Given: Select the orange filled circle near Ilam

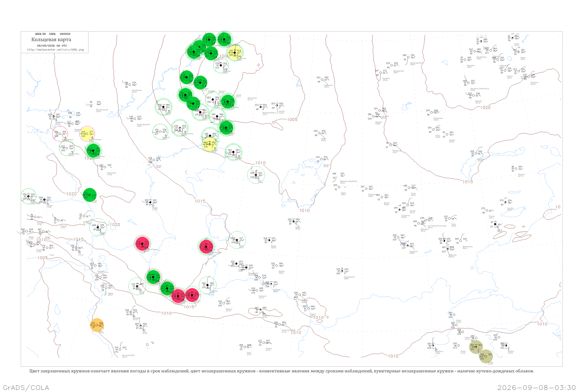Looking at the screenshot, I should click(x=97, y=325).
